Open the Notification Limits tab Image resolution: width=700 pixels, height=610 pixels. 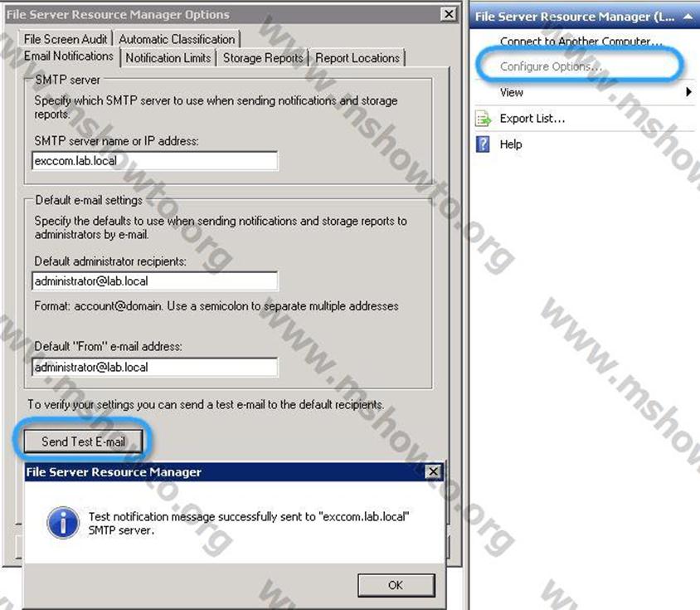[168, 58]
